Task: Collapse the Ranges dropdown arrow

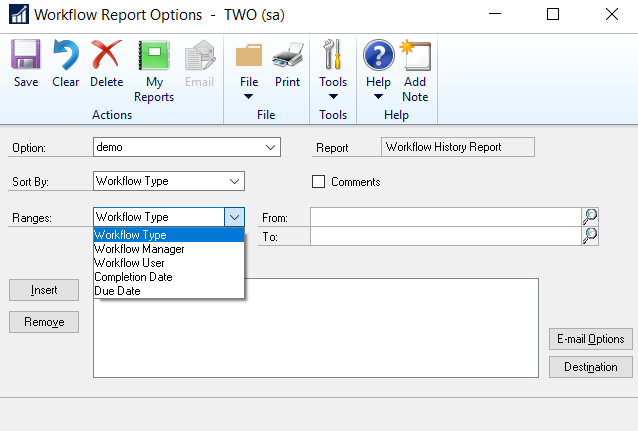Action: 234,217
